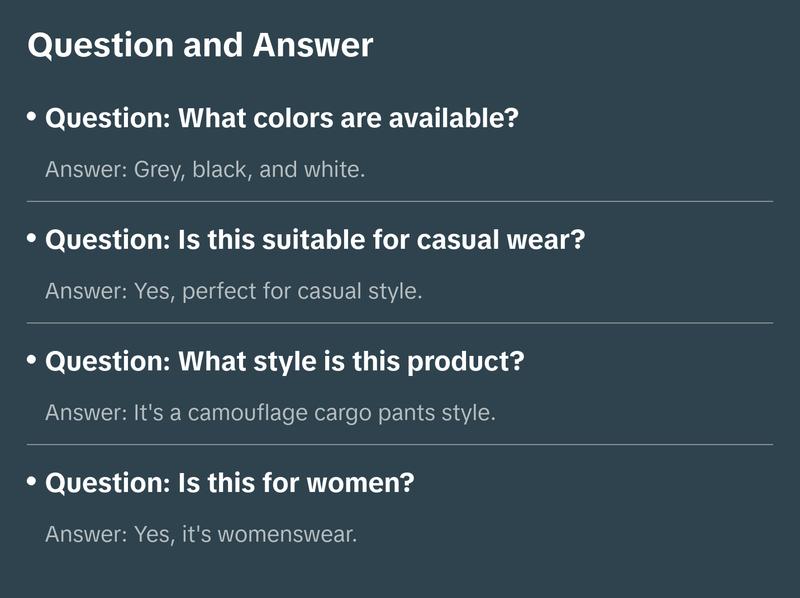The height and width of the screenshot is (598, 800).
Task: Click the word "perfect" in the casual answer
Action: point(218,292)
